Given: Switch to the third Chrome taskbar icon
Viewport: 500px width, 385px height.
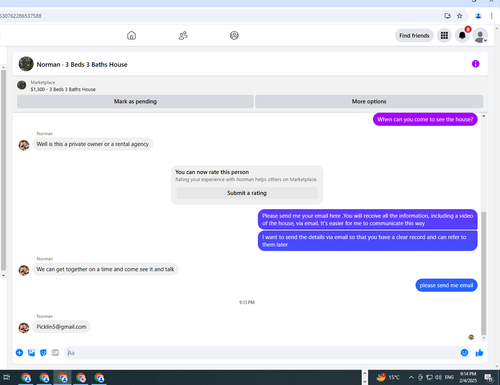Looking at the screenshot, I should (63, 378).
